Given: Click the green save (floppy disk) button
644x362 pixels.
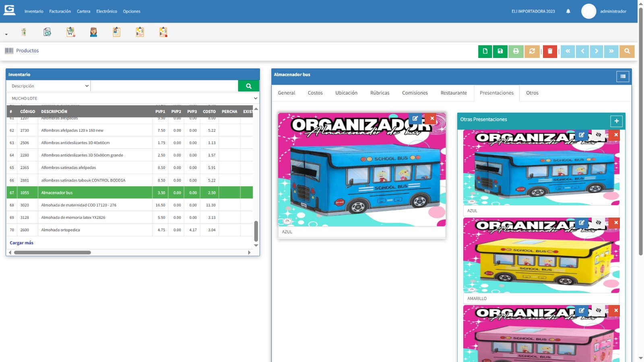Looking at the screenshot, I should coord(500,51).
